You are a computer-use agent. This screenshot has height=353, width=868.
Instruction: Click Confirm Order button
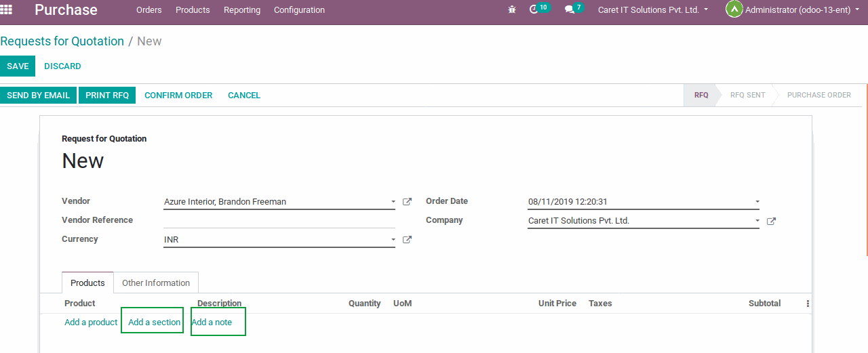click(178, 96)
